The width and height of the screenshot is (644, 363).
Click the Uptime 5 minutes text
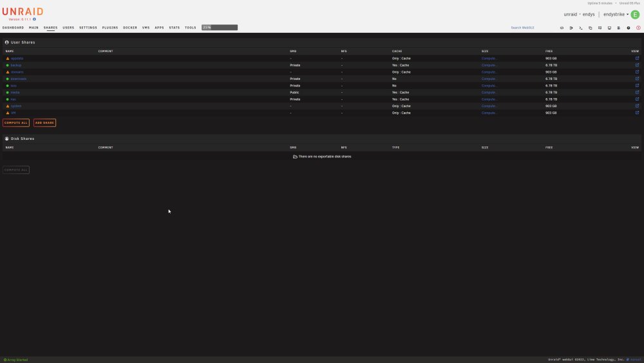[x=600, y=3]
